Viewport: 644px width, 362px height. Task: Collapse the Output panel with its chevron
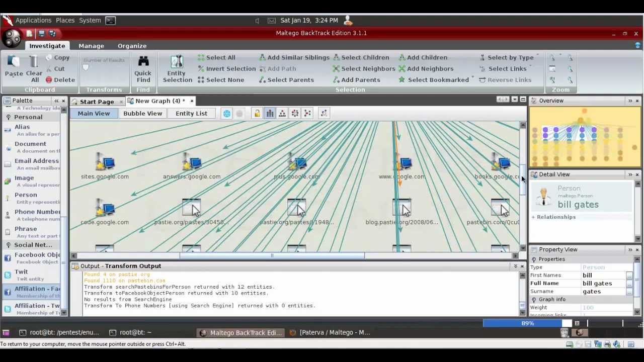pos(515,266)
